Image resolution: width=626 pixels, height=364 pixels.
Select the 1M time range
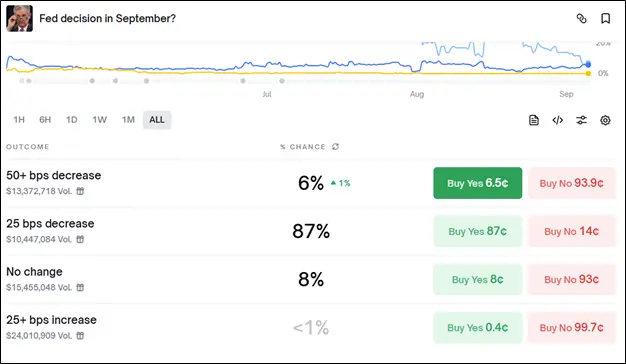128,120
